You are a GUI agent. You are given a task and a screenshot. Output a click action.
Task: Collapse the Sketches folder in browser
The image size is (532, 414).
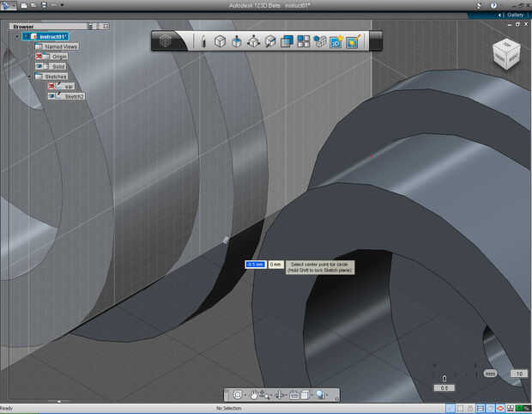27,76
